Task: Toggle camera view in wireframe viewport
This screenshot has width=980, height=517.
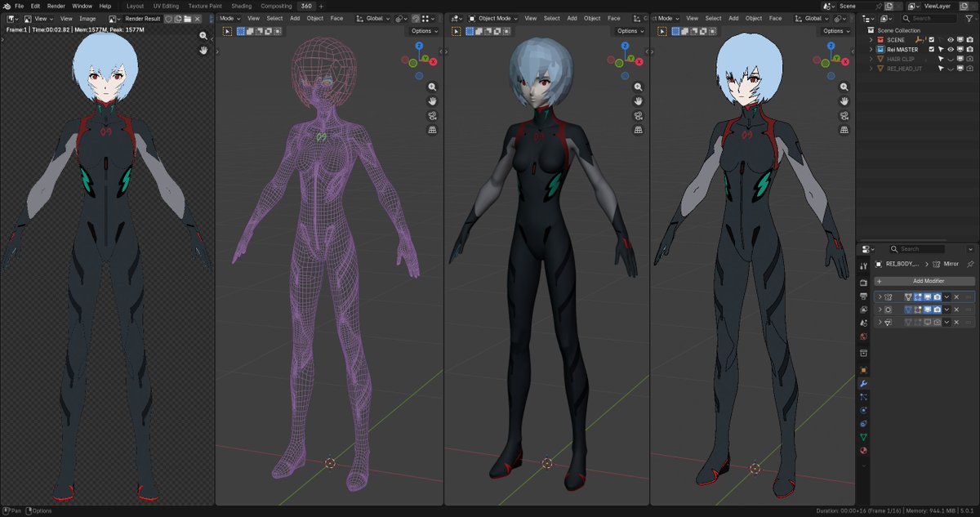Action: click(x=432, y=115)
